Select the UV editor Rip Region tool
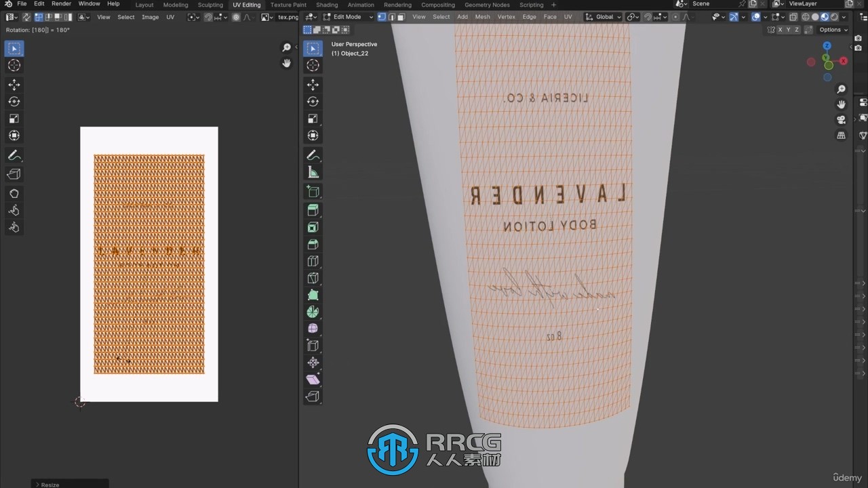Viewport: 868px width, 488px height. [x=14, y=174]
